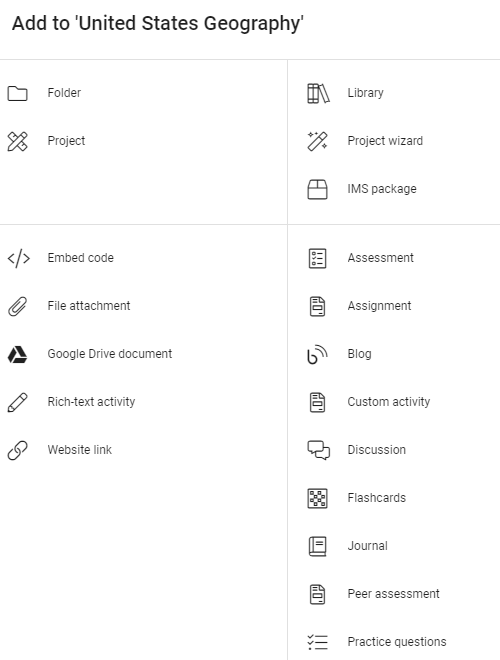
Task: Click the Embed code brackets icon
Action: click(x=19, y=258)
